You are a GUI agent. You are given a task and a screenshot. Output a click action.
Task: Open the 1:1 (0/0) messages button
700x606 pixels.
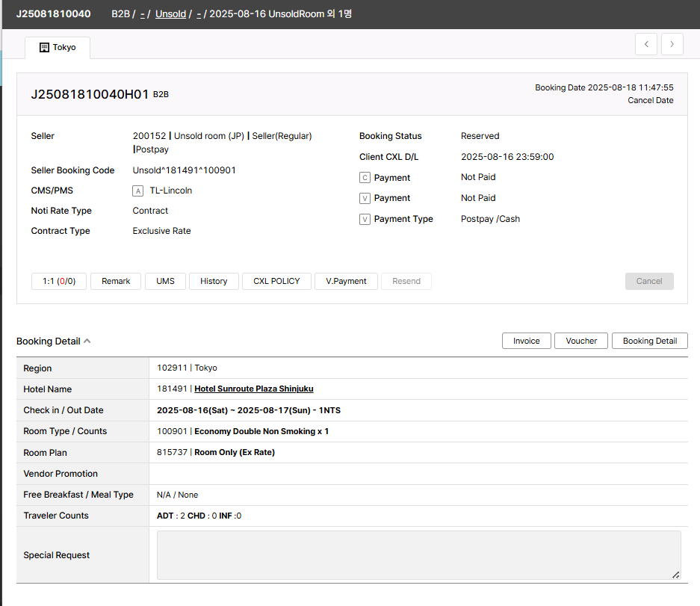click(x=59, y=281)
